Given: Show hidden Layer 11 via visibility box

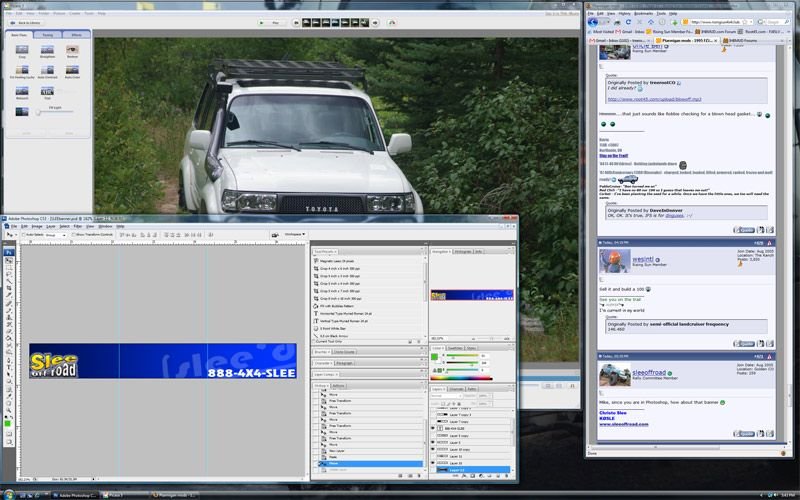Looking at the screenshot, I should point(433,456).
